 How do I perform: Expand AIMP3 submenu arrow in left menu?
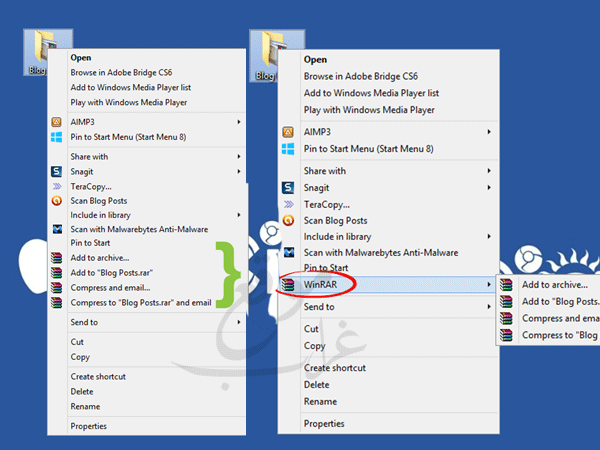[239, 122]
